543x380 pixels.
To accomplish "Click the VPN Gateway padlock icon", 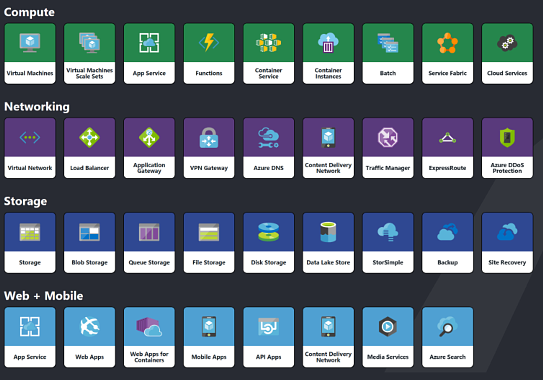I will [x=209, y=138].
